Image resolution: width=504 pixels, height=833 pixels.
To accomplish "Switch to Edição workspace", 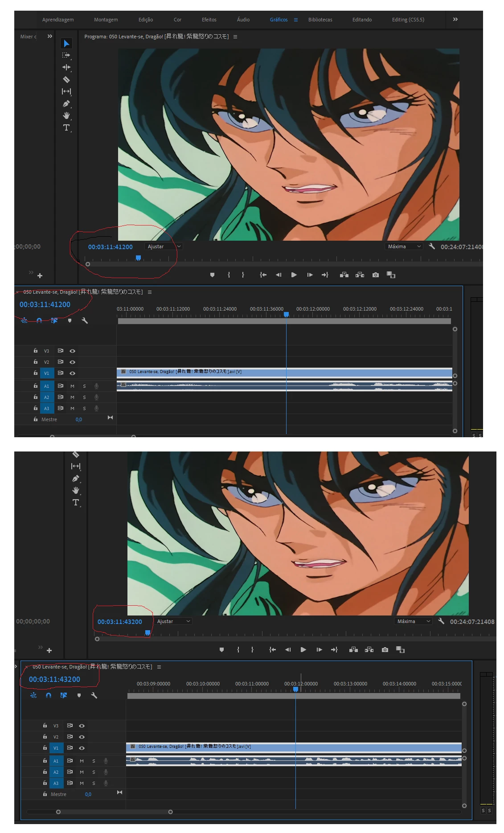I will 146,20.
